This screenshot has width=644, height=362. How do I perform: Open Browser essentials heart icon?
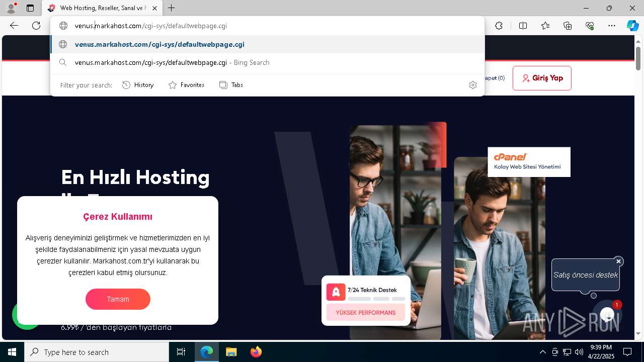point(590,26)
